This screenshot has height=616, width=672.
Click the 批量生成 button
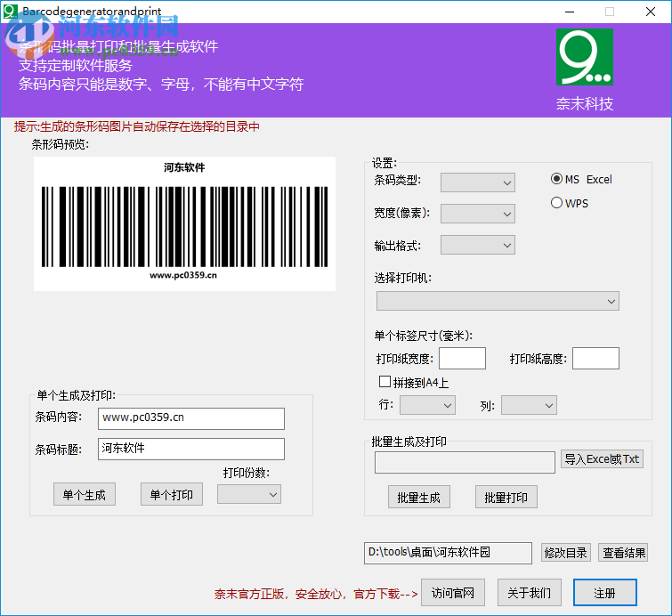pos(419,497)
